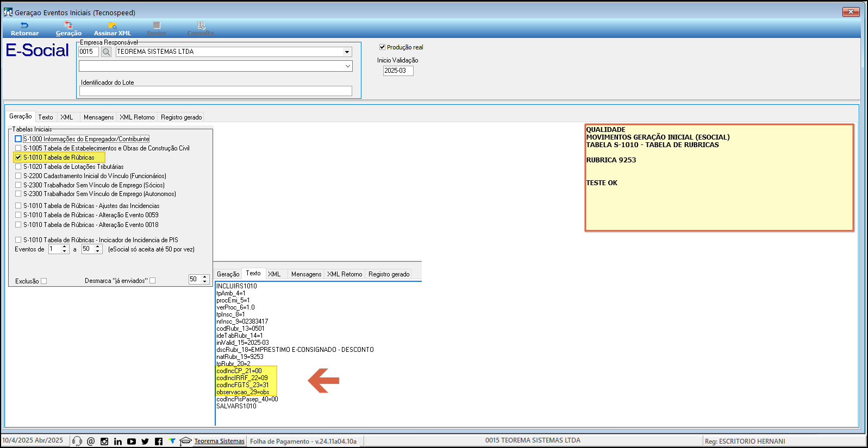Select the Geração tab above the INCLUIRS1010 text
Viewport: 868px width, 448px height.
point(228,274)
